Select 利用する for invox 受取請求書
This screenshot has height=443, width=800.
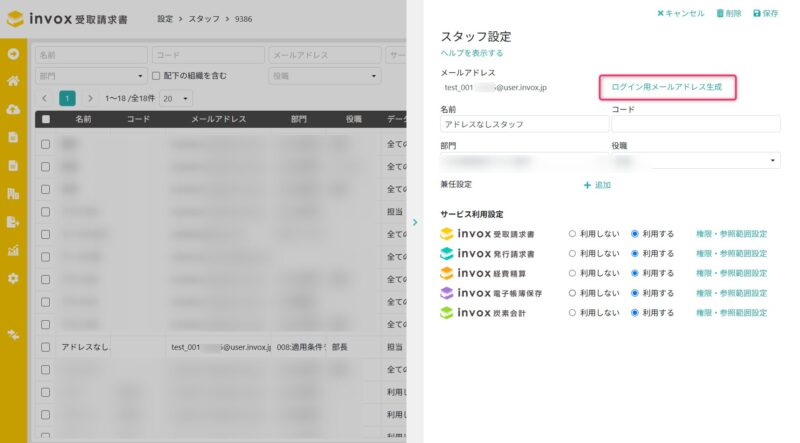[x=635, y=234]
